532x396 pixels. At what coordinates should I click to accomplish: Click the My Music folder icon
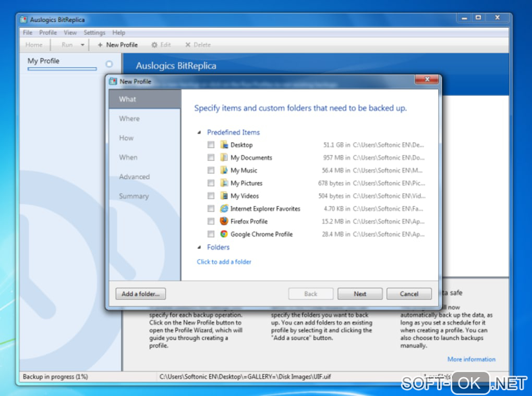coord(224,170)
